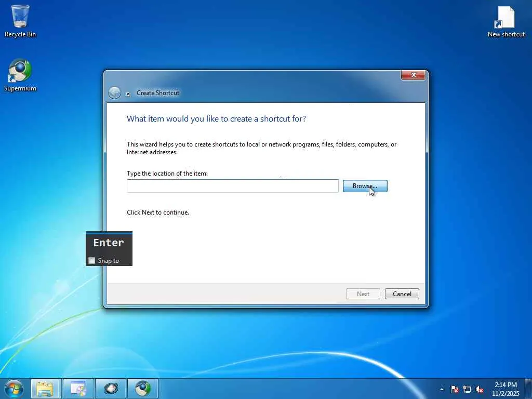This screenshot has width=532, height=399.
Task: Open Action Center flag icon
Action: (454, 389)
